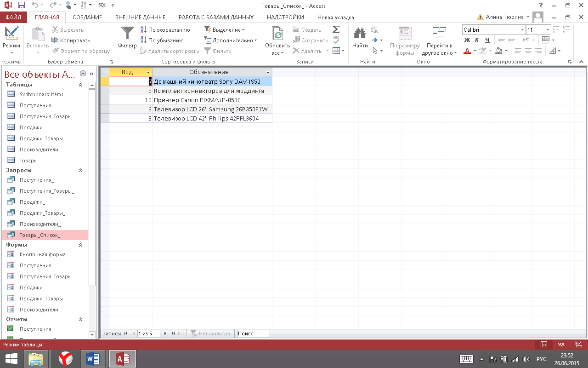Open the large Фильтр funnel button

click(127, 38)
